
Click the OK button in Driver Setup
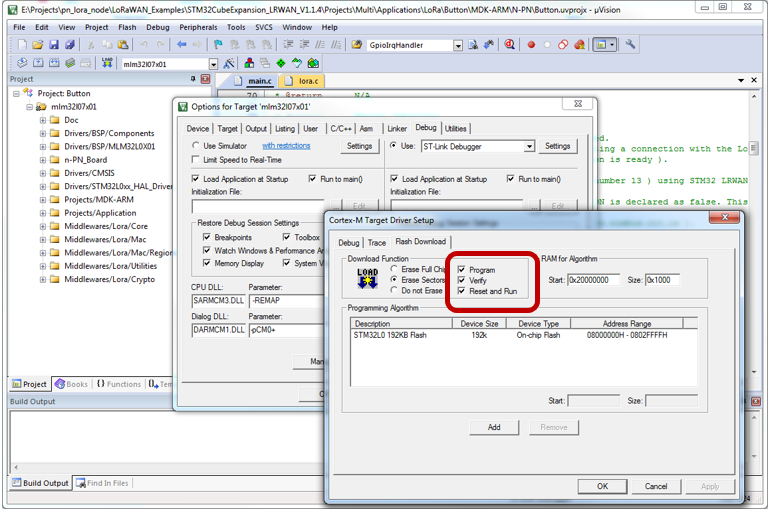coord(602,486)
